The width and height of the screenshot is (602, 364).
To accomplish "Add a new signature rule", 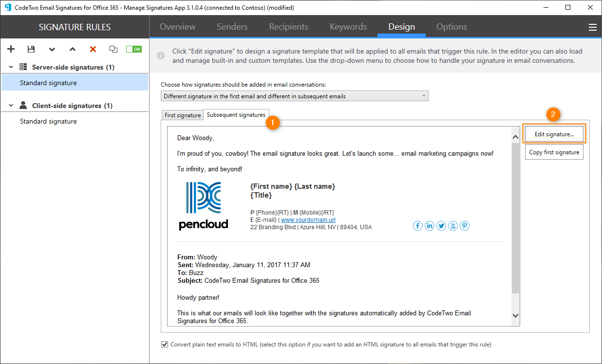I will (11, 49).
